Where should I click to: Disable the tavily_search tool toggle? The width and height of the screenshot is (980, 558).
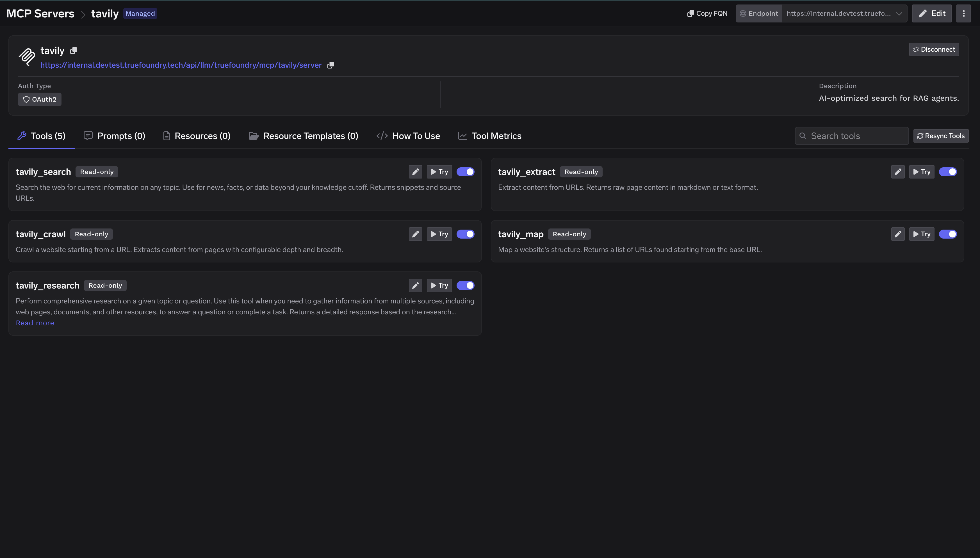click(466, 172)
